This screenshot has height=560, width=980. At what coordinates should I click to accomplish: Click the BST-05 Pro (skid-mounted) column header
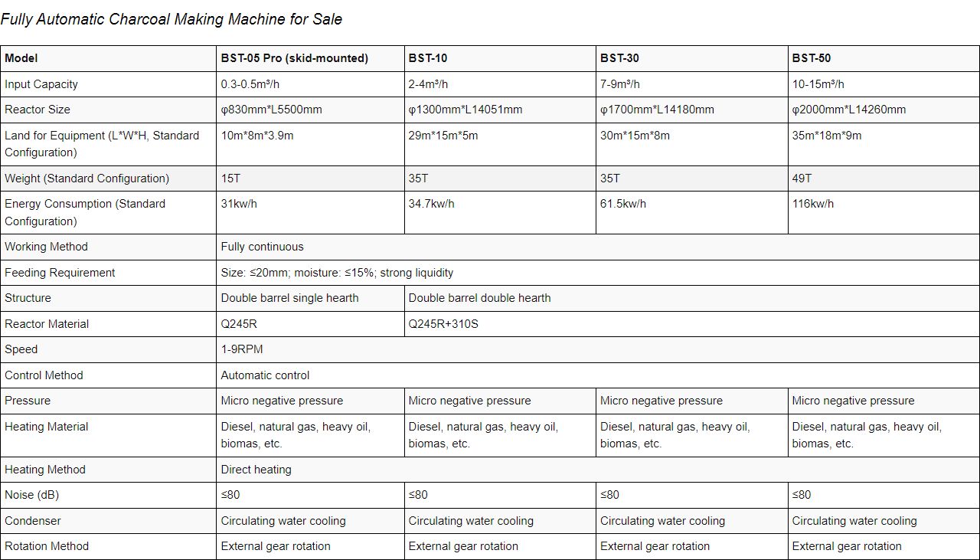[x=310, y=58]
